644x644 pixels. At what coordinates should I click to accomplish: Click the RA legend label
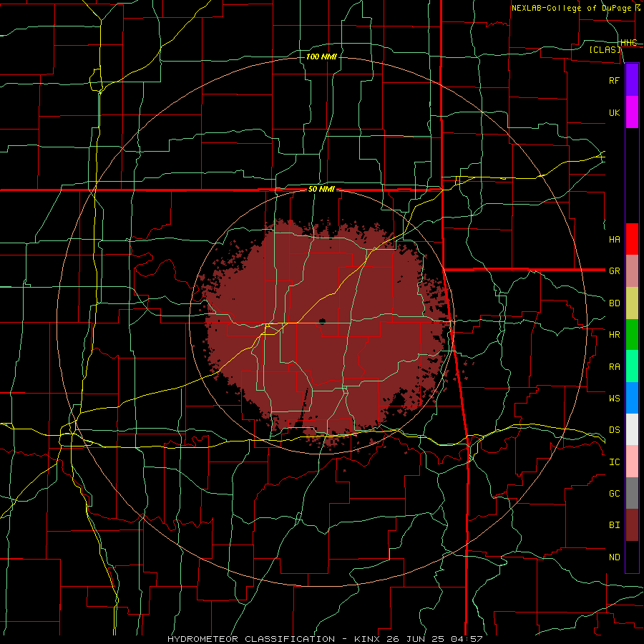[614, 366]
